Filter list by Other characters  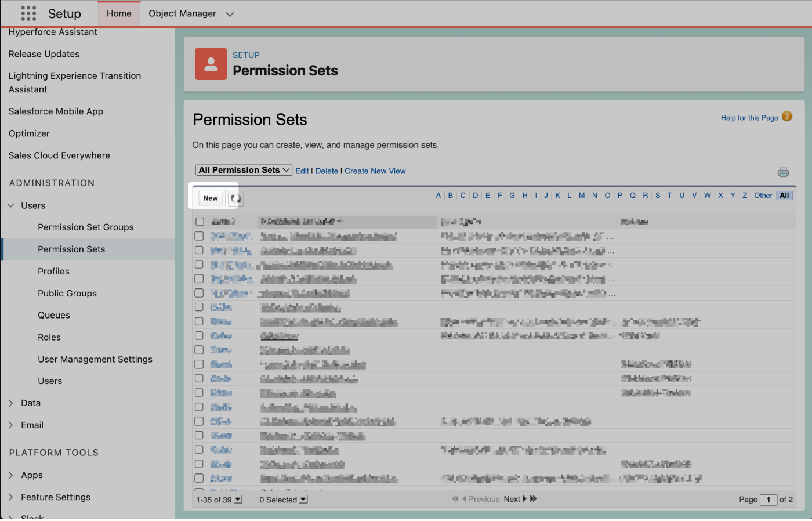[x=763, y=196]
